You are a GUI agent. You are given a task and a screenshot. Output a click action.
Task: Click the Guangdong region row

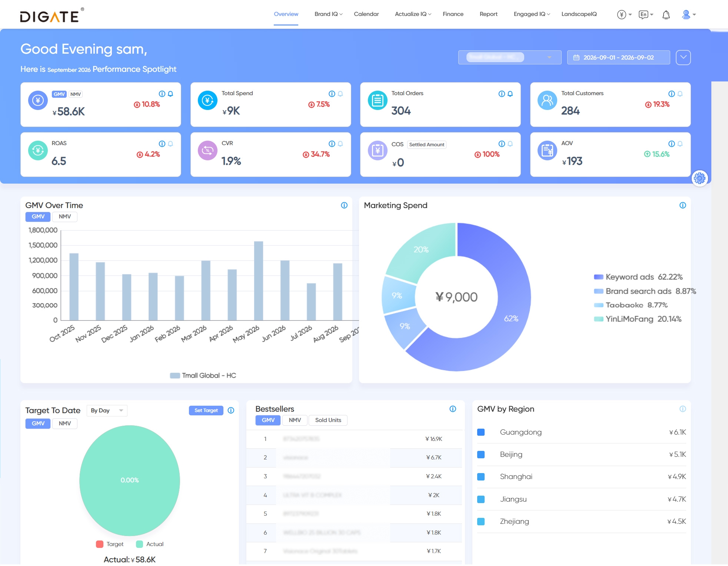581,432
